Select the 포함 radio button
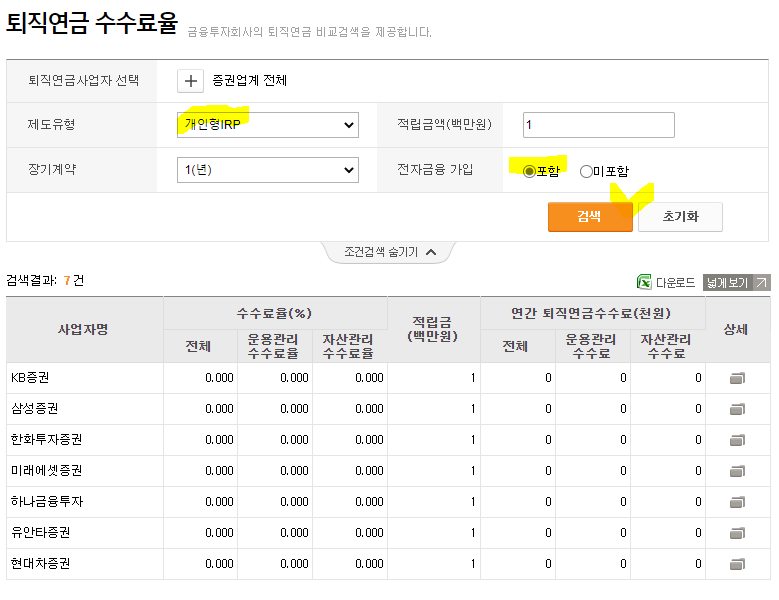779x600 pixels. (529, 171)
